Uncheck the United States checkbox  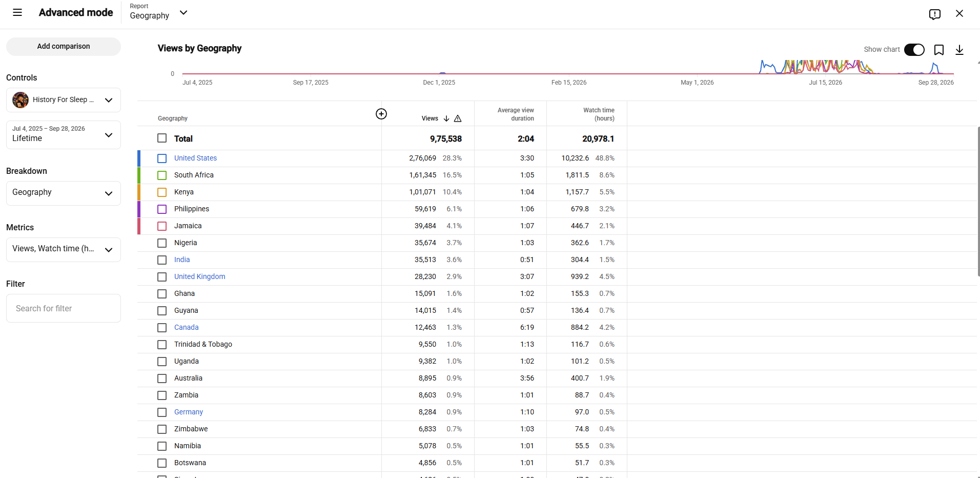pos(162,158)
